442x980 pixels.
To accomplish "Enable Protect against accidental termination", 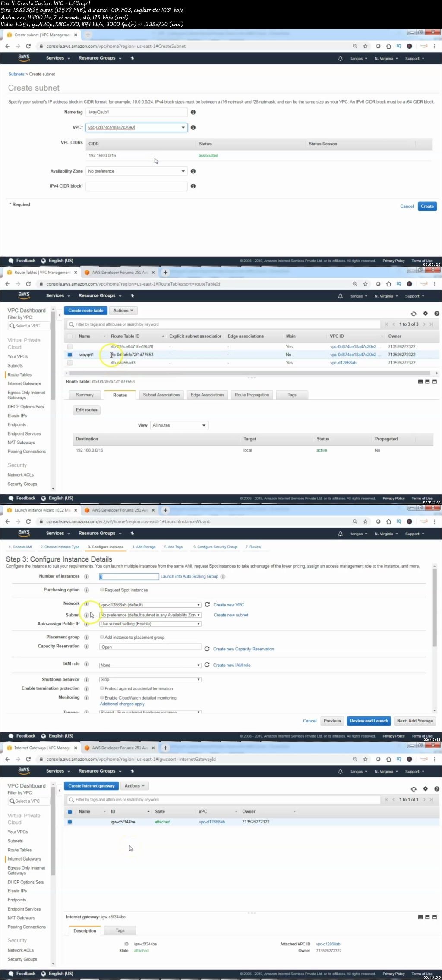I will (x=102, y=688).
